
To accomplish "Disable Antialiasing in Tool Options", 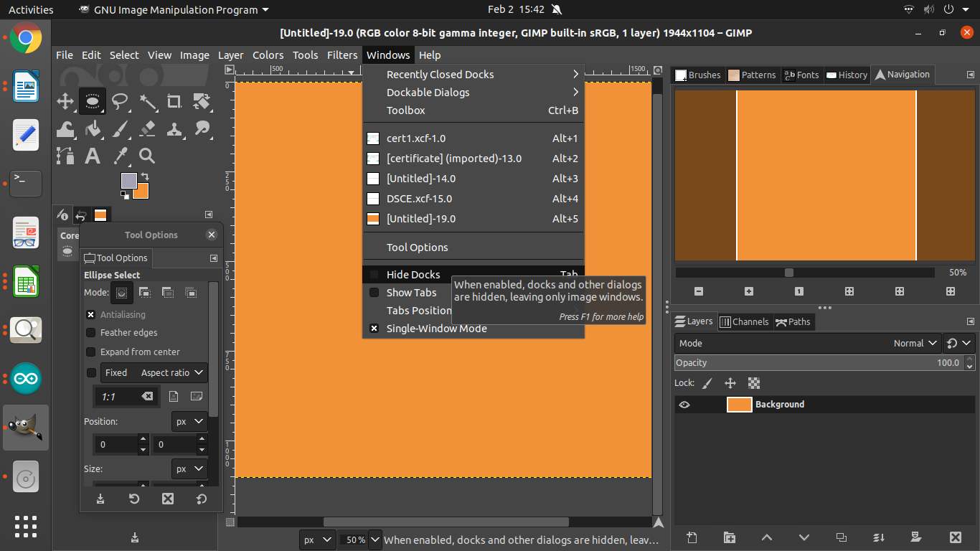I will click(90, 314).
